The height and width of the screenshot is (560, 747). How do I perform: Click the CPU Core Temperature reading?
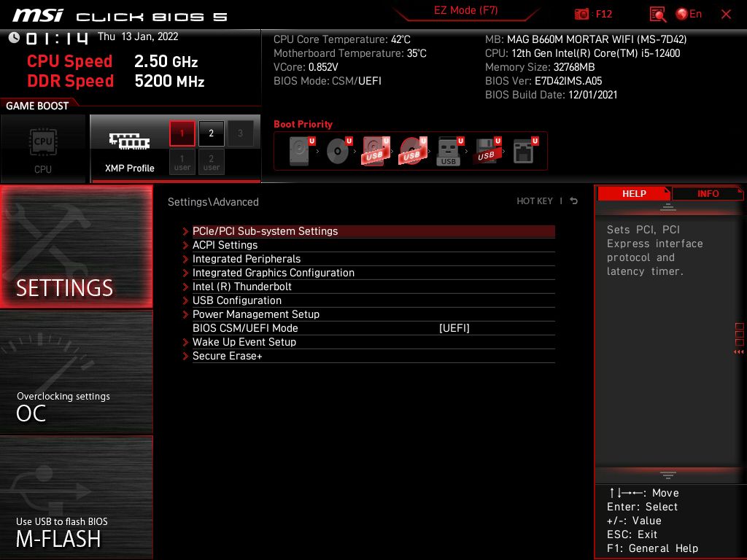[x=341, y=39]
